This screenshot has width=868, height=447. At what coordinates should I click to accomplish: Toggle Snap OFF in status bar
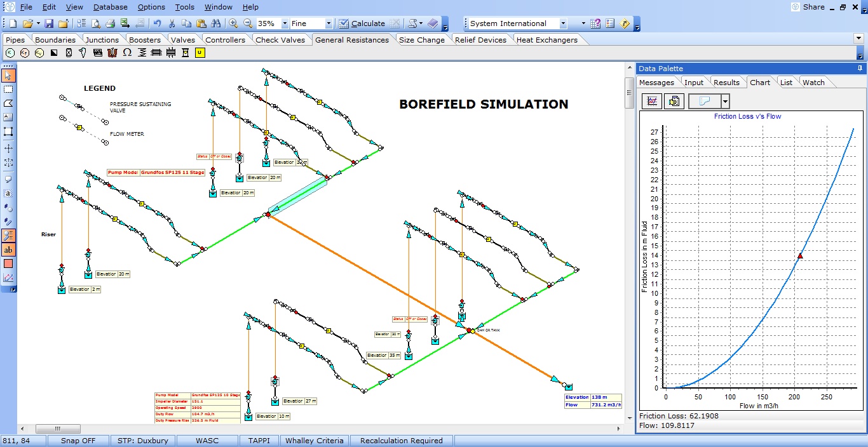coord(78,441)
